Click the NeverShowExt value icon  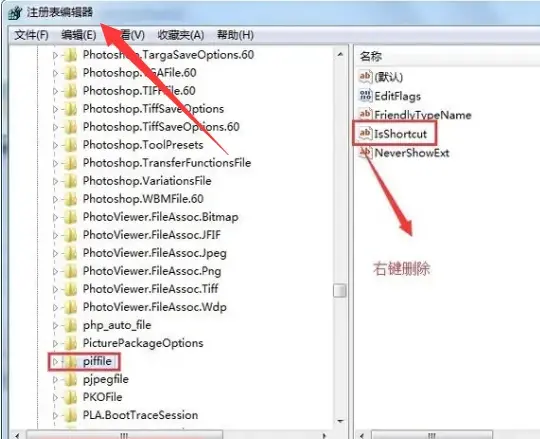tap(365, 152)
